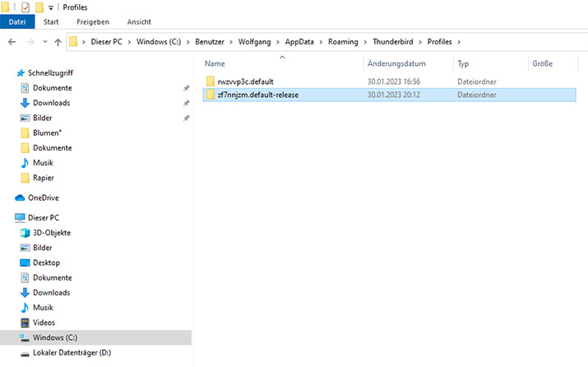588x367 pixels.
Task: Open recent locations dropdown arrow
Action: coord(45,42)
